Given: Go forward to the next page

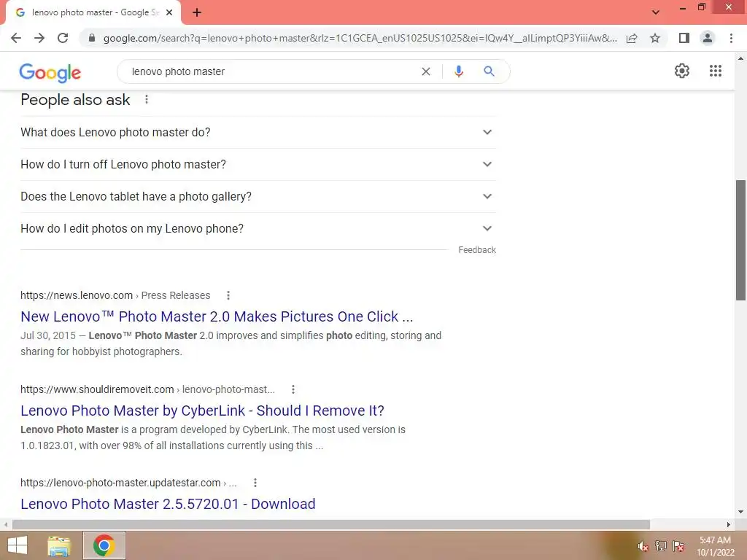Looking at the screenshot, I should point(39,38).
